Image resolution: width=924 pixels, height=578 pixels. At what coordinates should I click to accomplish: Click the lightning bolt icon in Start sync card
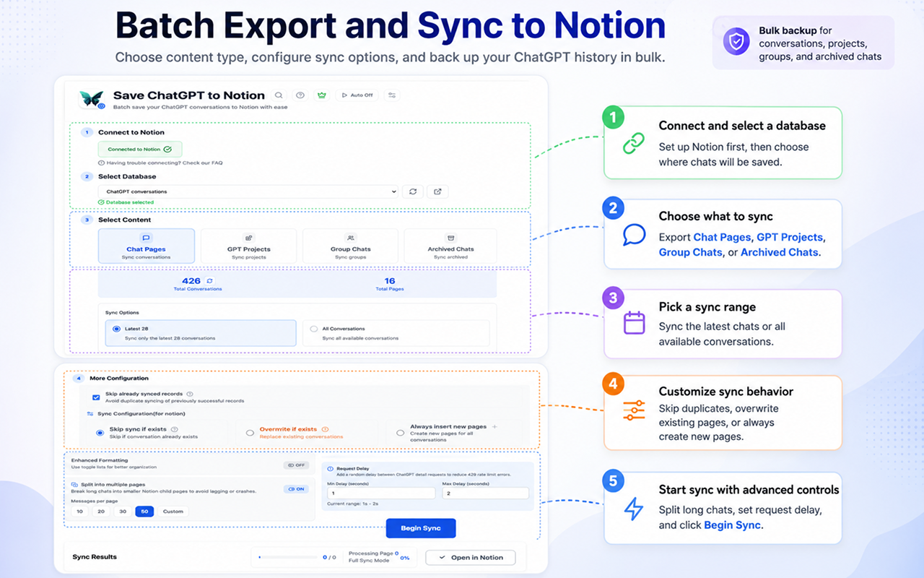click(633, 509)
